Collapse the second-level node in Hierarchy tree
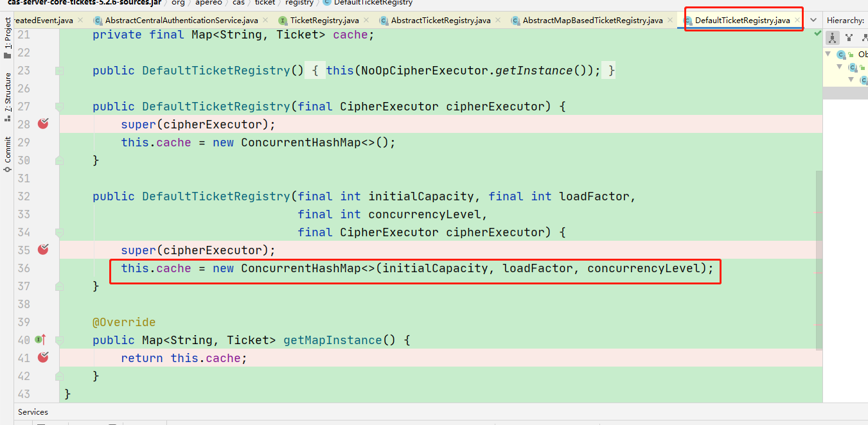 click(x=839, y=67)
